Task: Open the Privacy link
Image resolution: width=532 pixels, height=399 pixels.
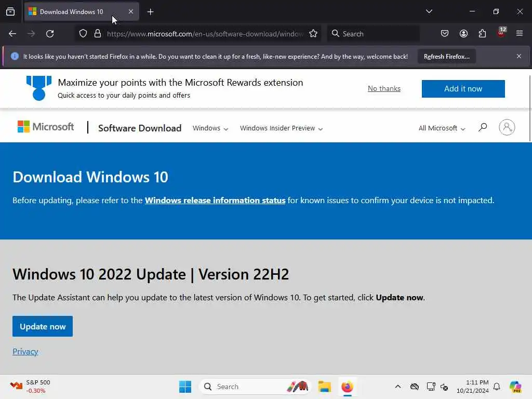Action: click(25, 352)
